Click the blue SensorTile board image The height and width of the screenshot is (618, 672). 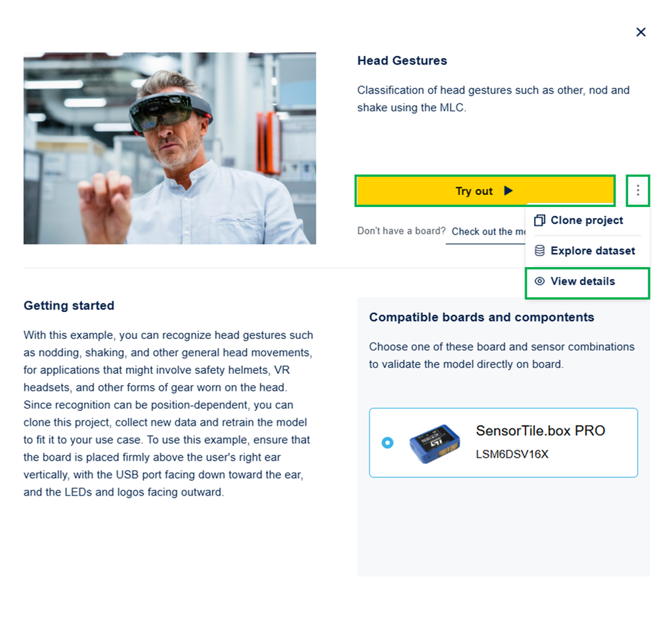435,442
